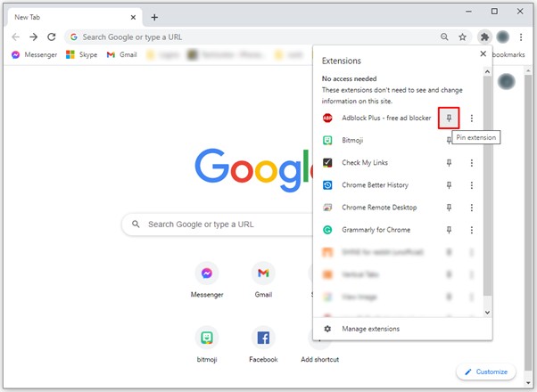The image size is (537, 392).
Task: Open a new tab with the plus button
Action: (154, 17)
